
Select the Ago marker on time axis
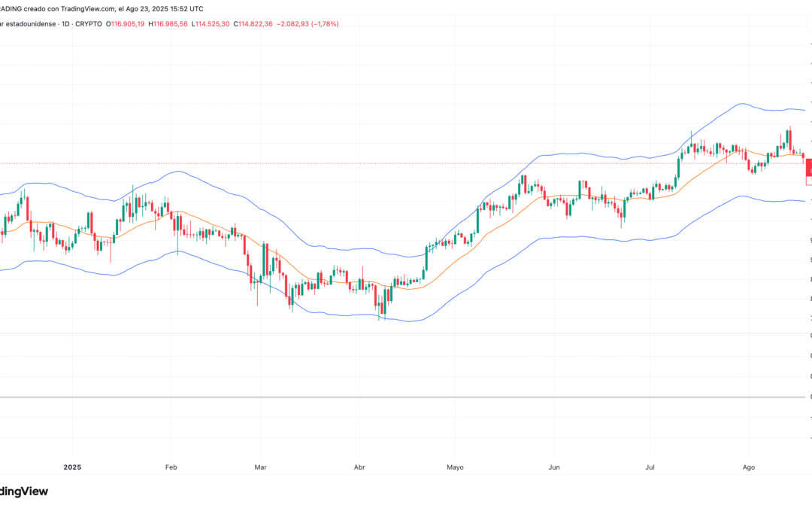748,467
